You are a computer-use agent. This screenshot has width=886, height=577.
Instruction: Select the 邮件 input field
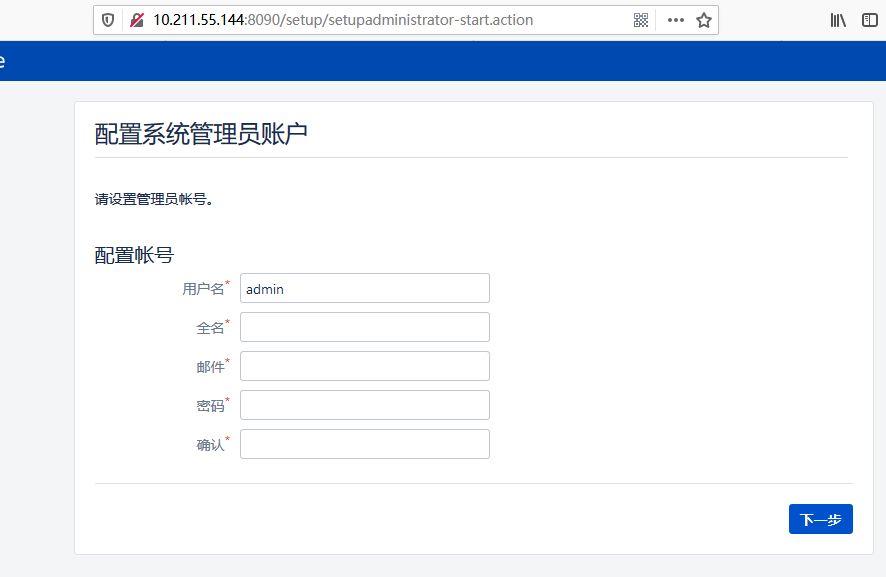[364, 366]
